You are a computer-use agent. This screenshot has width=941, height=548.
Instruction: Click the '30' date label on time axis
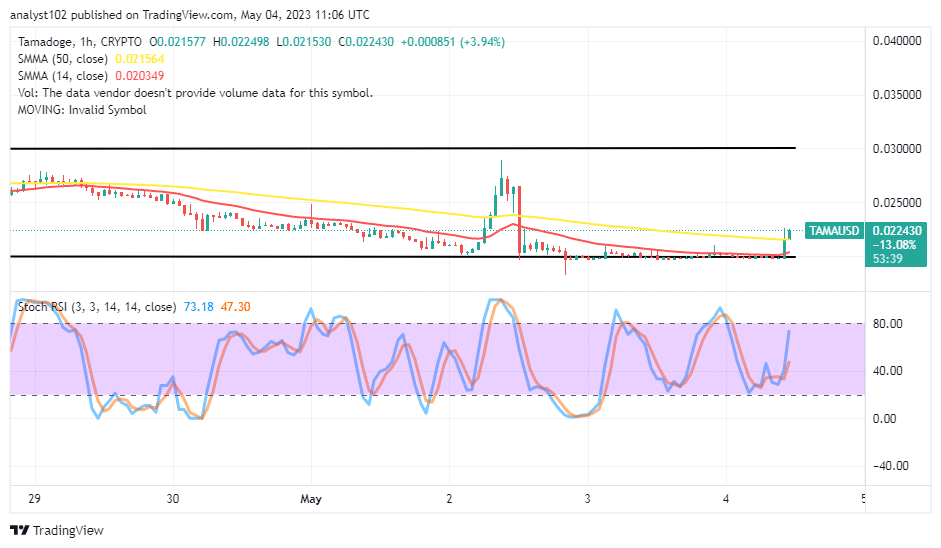click(172, 497)
